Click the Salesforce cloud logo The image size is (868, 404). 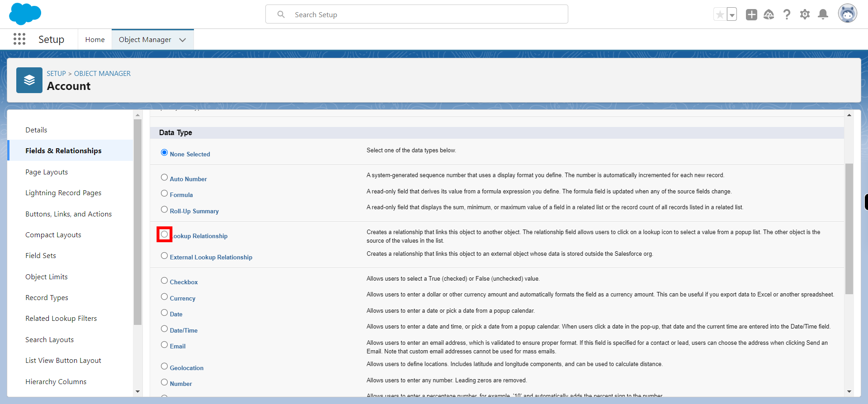pos(25,14)
